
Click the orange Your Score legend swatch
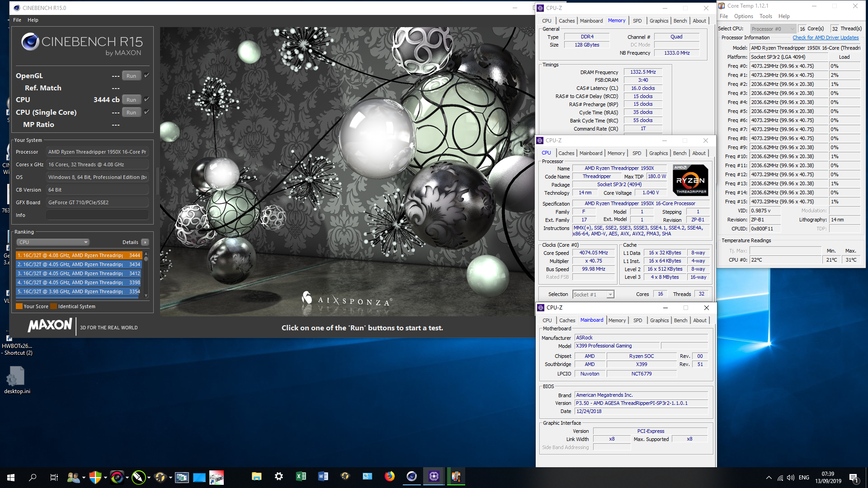click(19, 306)
